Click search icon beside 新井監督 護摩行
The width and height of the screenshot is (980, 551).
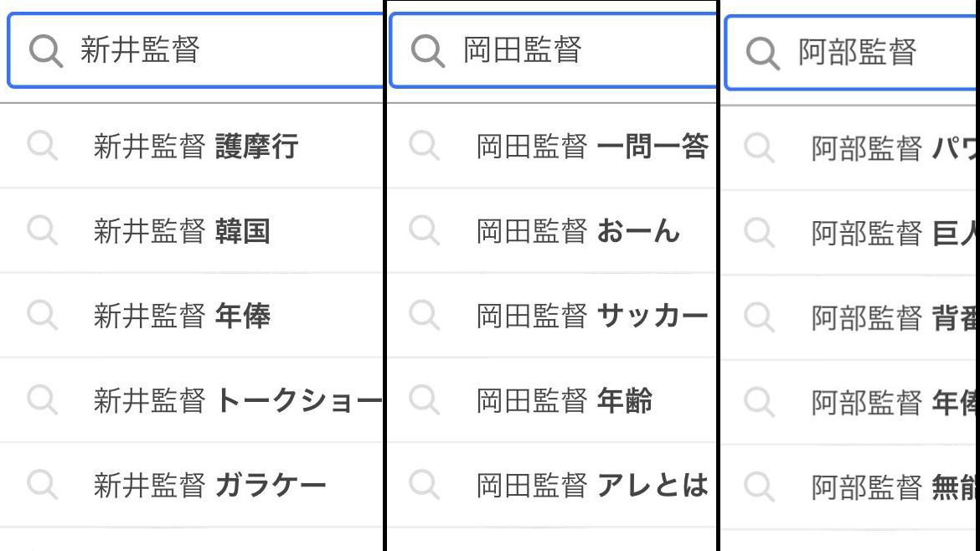point(42,147)
